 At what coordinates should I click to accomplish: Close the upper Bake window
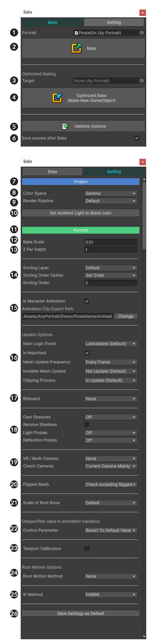pyautogui.click(x=142, y=13)
